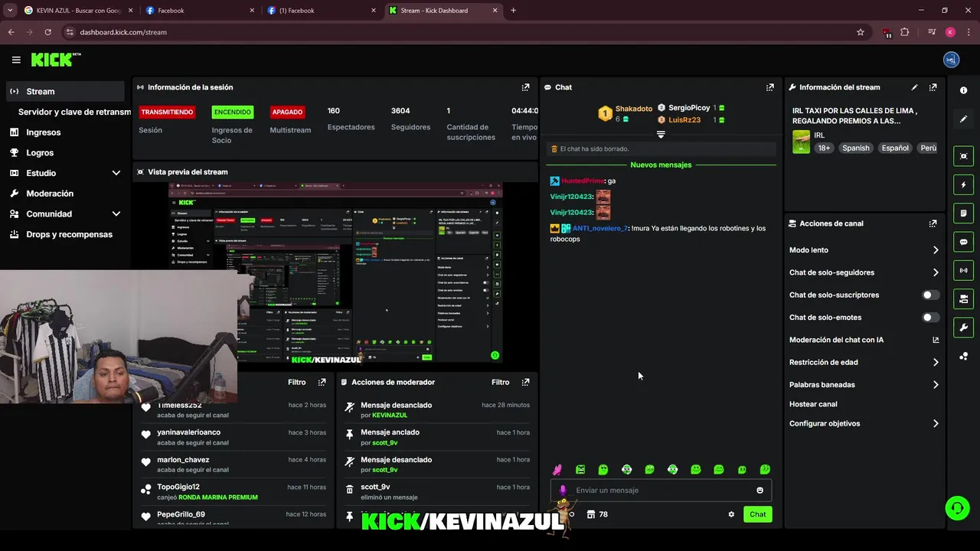Pop out the Acciones de moderador panel
The width and height of the screenshot is (980, 551).
pos(525,382)
